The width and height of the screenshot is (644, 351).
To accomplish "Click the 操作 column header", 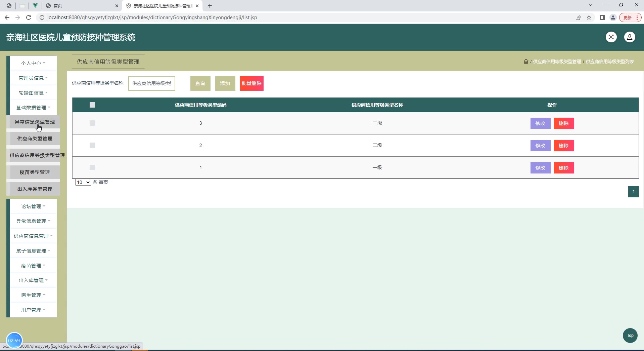I will (552, 105).
